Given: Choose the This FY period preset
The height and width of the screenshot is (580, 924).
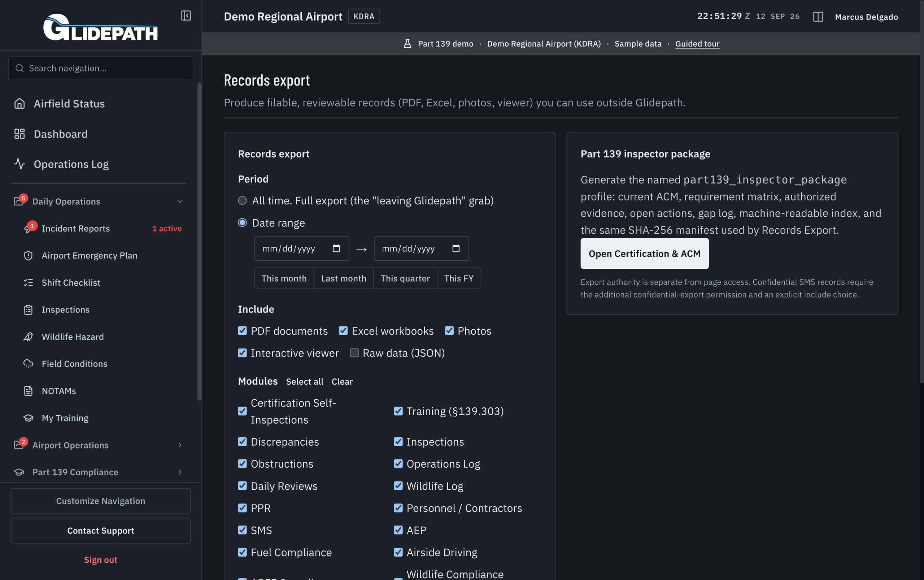Looking at the screenshot, I should pos(459,278).
